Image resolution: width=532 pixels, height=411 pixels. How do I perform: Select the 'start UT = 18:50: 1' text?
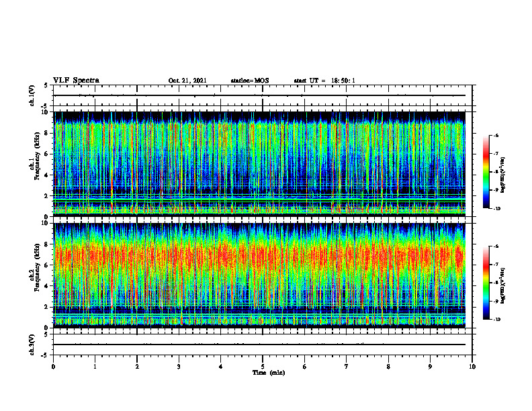324,81
